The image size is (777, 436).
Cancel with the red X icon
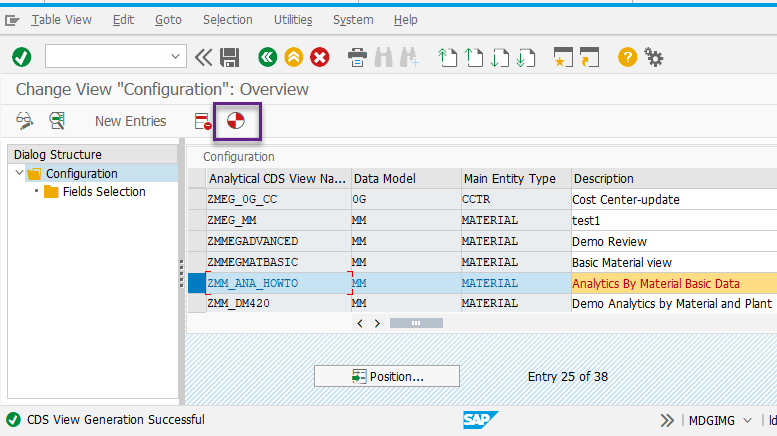(x=320, y=57)
